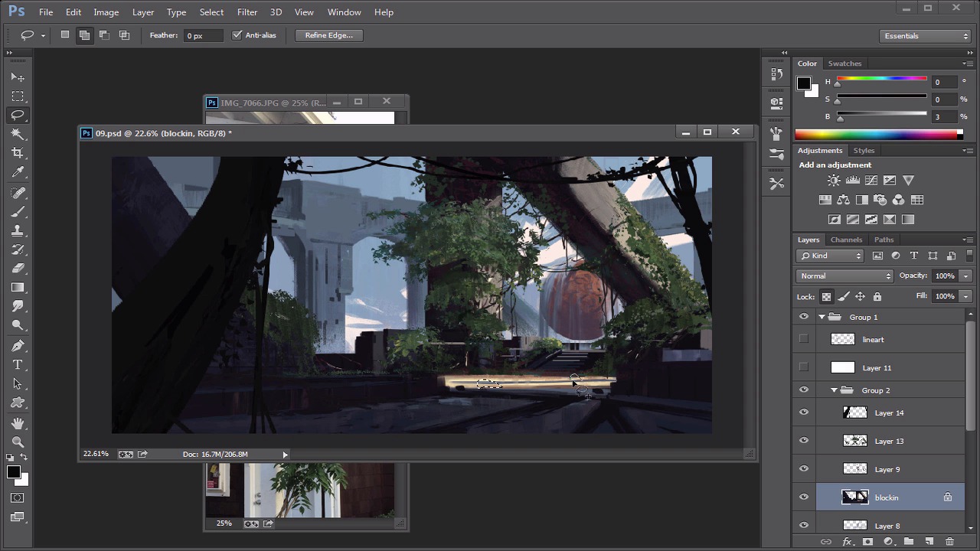Select the Crop tool
Screen dimensions: 980x551
[18, 153]
